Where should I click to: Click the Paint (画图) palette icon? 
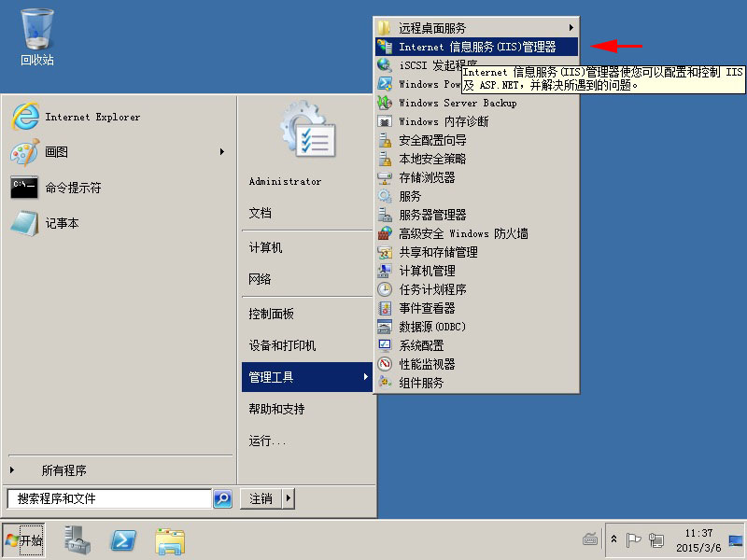click(x=24, y=152)
